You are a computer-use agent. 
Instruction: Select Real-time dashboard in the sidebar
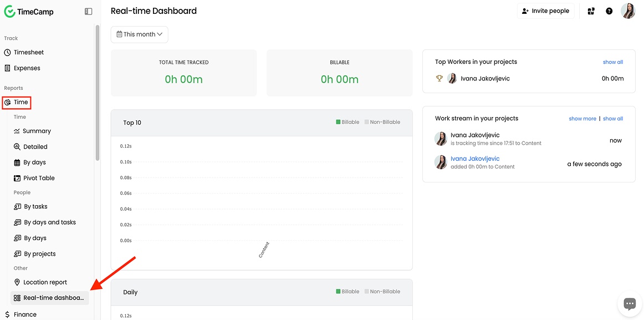click(49, 298)
